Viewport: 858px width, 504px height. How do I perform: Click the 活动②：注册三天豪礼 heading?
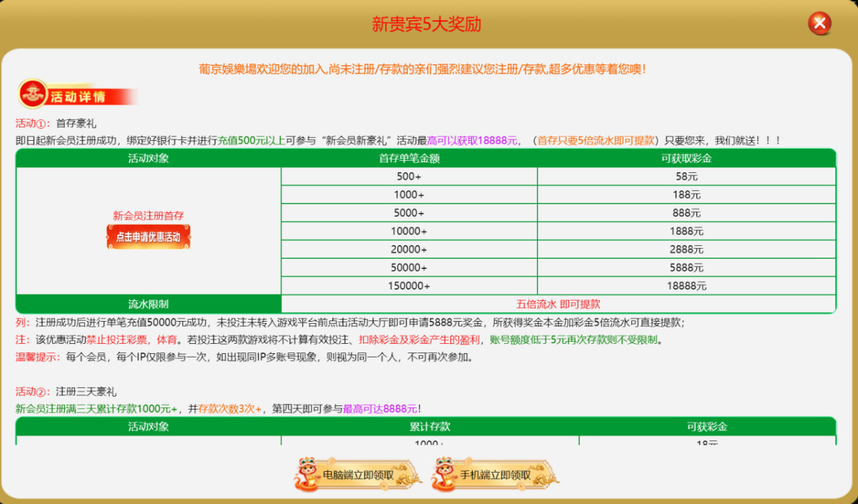tap(66, 392)
